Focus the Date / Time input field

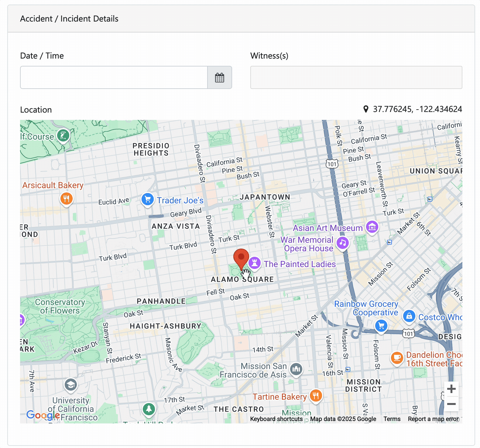click(114, 78)
